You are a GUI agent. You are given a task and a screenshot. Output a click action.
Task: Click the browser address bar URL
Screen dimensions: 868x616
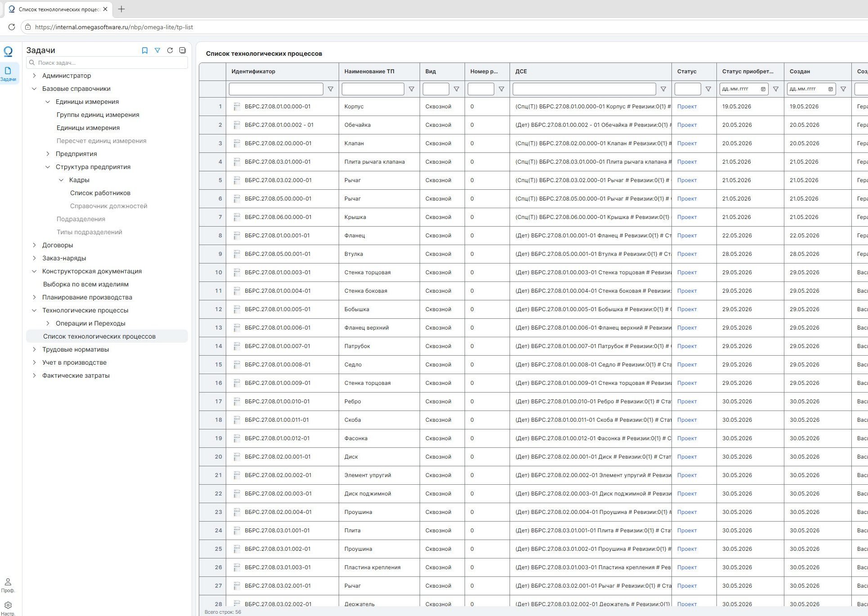click(x=114, y=27)
